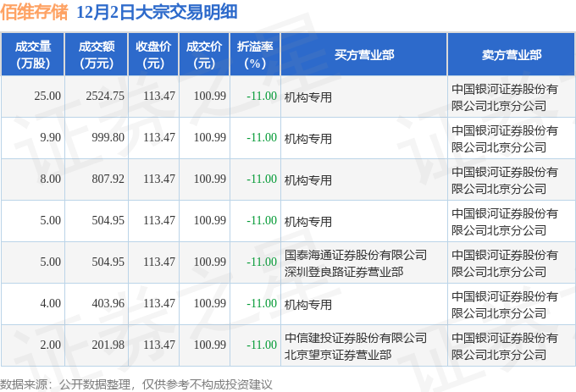Click seller 中国银河证券 in the 201.98 row

click(x=505, y=346)
